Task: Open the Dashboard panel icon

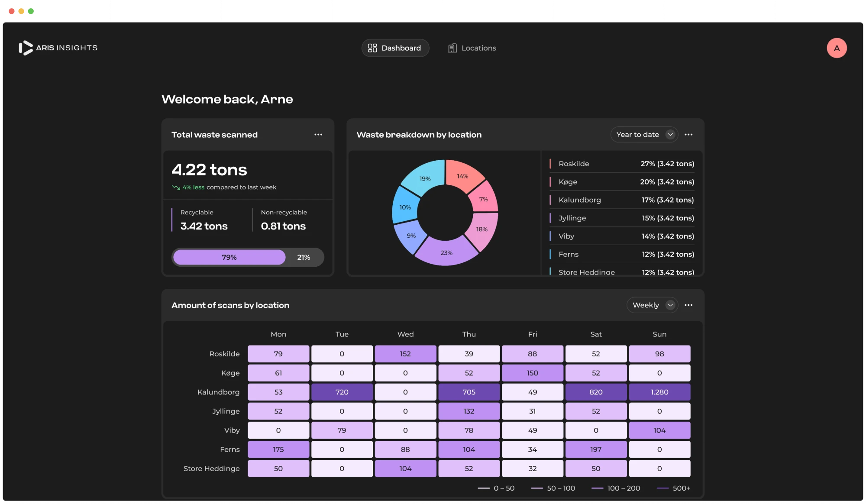Action: [x=372, y=47]
